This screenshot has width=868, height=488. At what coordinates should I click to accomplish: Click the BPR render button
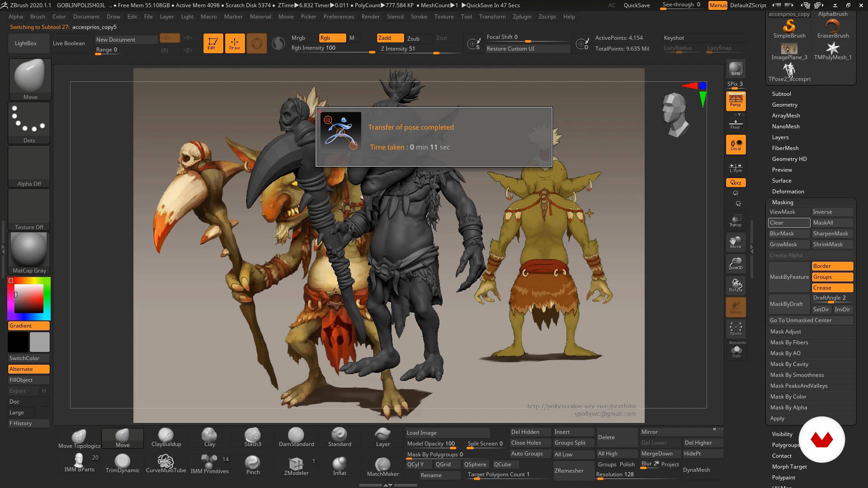click(x=736, y=69)
